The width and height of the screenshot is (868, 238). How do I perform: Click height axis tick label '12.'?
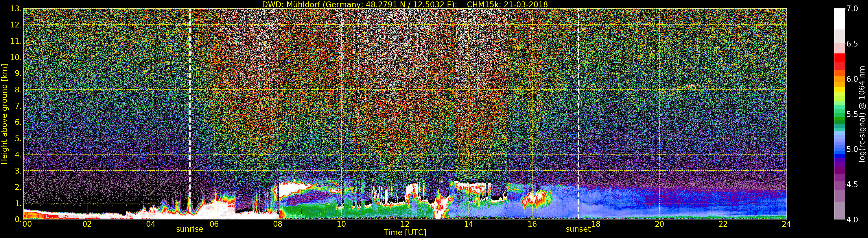pyautogui.click(x=16, y=25)
